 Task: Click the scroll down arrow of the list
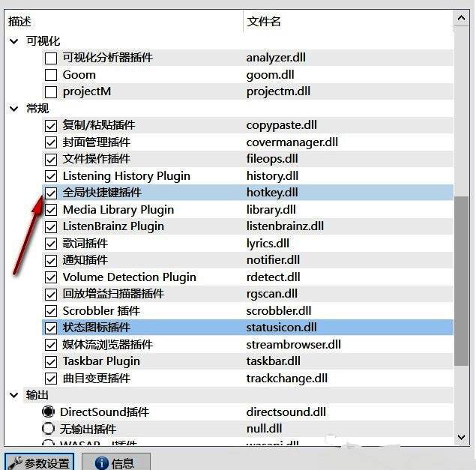[x=463, y=436]
